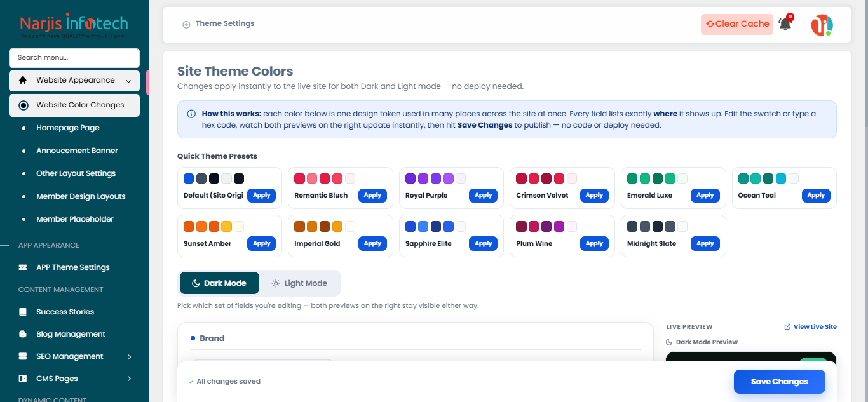Apply the Royal Purple preset
The image size is (868, 402).
[x=484, y=196]
